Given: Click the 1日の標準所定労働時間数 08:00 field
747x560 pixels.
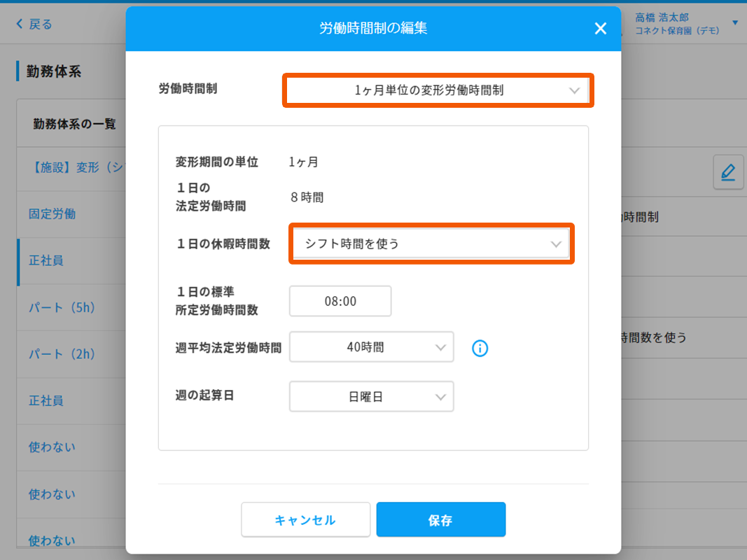Looking at the screenshot, I should tap(340, 302).
